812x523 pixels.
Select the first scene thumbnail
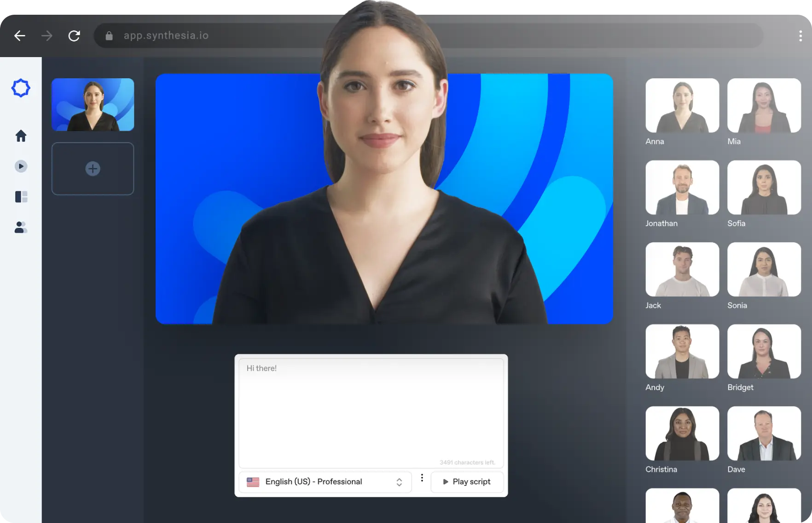pyautogui.click(x=93, y=105)
